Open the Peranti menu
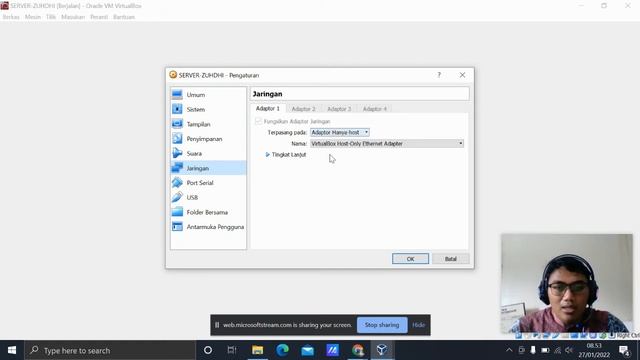640x360 pixels. [99, 17]
